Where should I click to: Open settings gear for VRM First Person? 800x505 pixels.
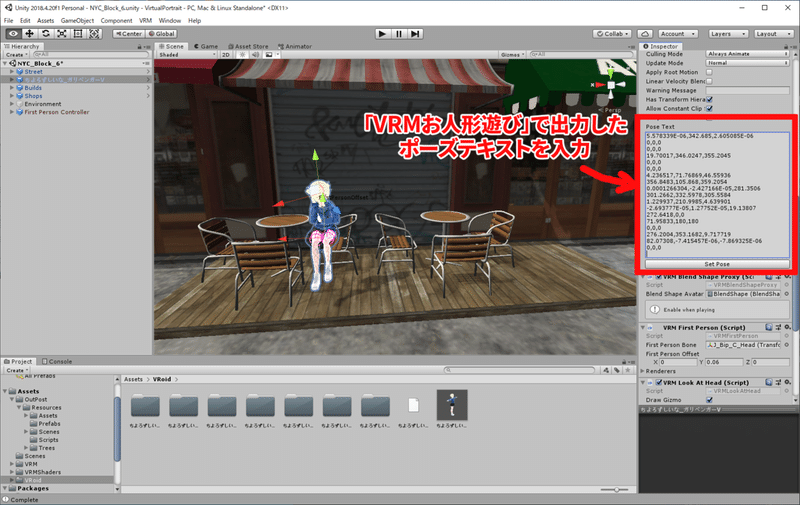[x=788, y=327]
